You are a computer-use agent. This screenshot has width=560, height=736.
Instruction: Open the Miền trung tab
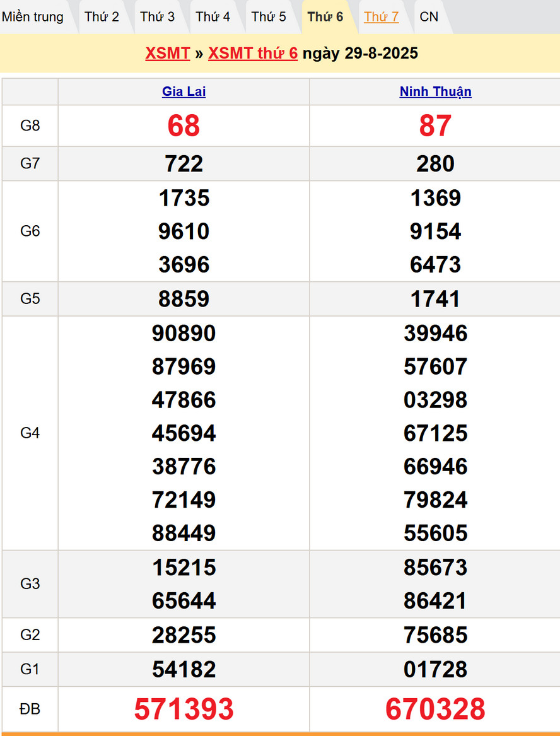pyautogui.click(x=33, y=17)
